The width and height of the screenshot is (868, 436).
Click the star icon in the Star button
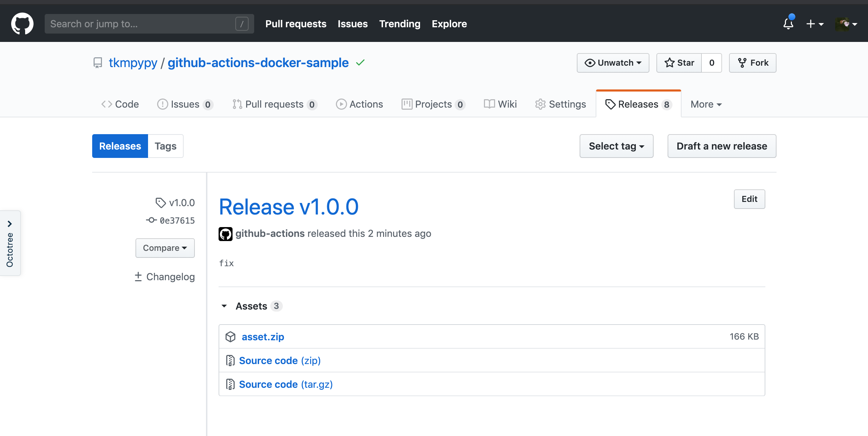[x=669, y=63]
